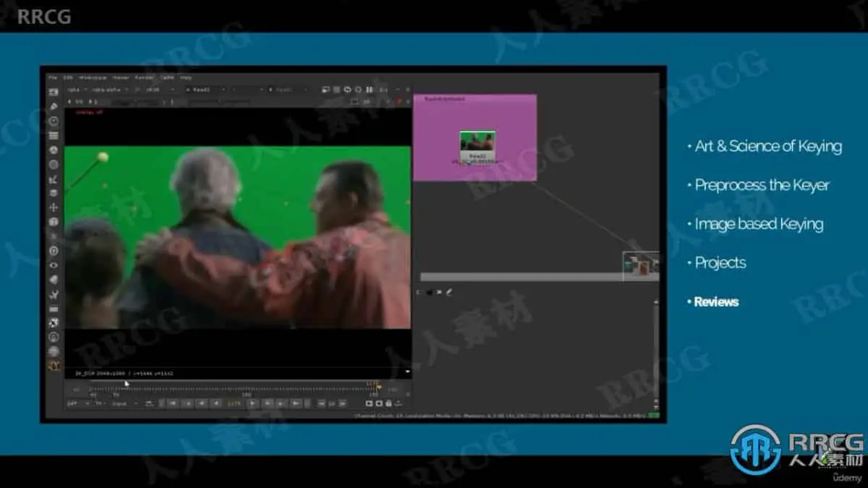
Task: Click the pencil icon below node graph
Action: point(448,292)
